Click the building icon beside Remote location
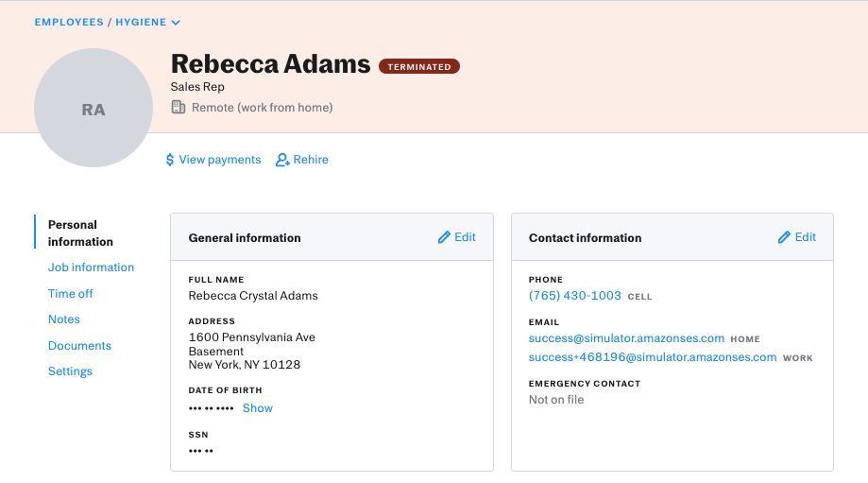 (x=179, y=107)
